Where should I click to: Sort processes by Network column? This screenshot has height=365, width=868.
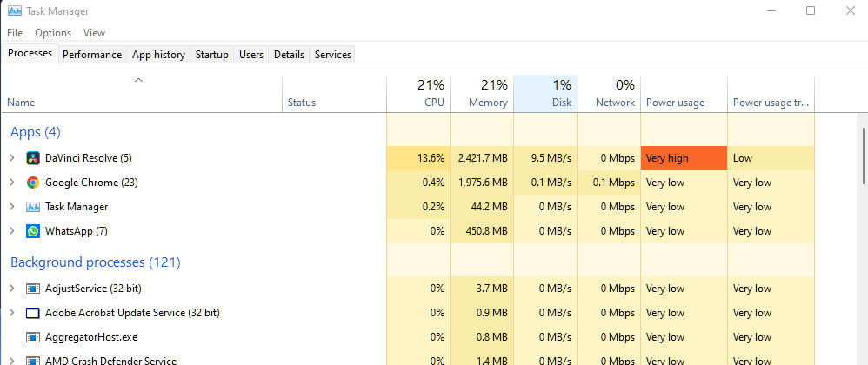tap(609, 94)
